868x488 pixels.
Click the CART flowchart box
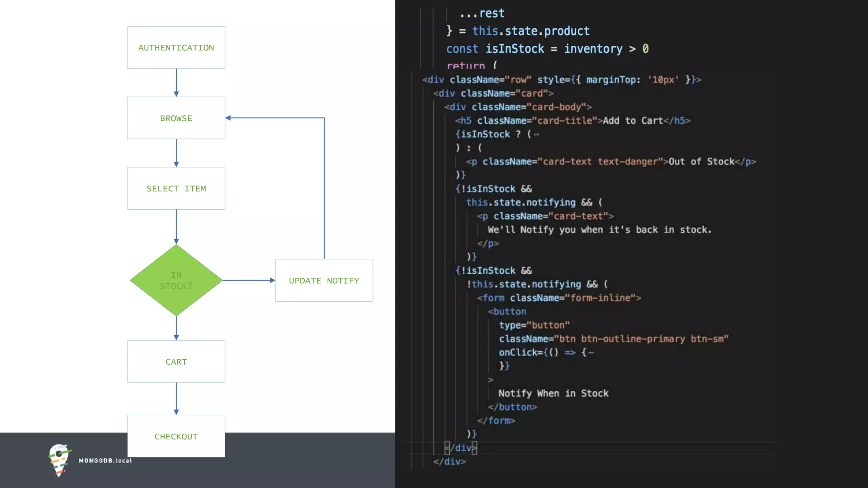(176, 362)
